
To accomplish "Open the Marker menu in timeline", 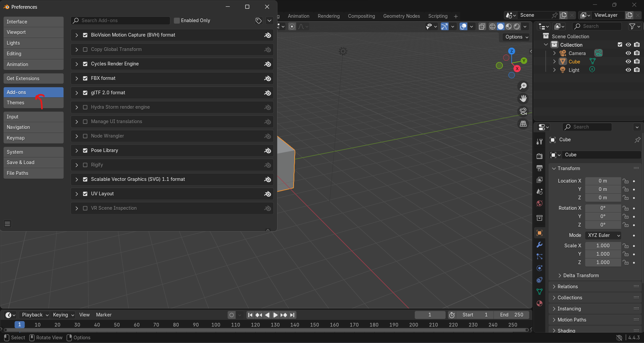I will [104, 315].
